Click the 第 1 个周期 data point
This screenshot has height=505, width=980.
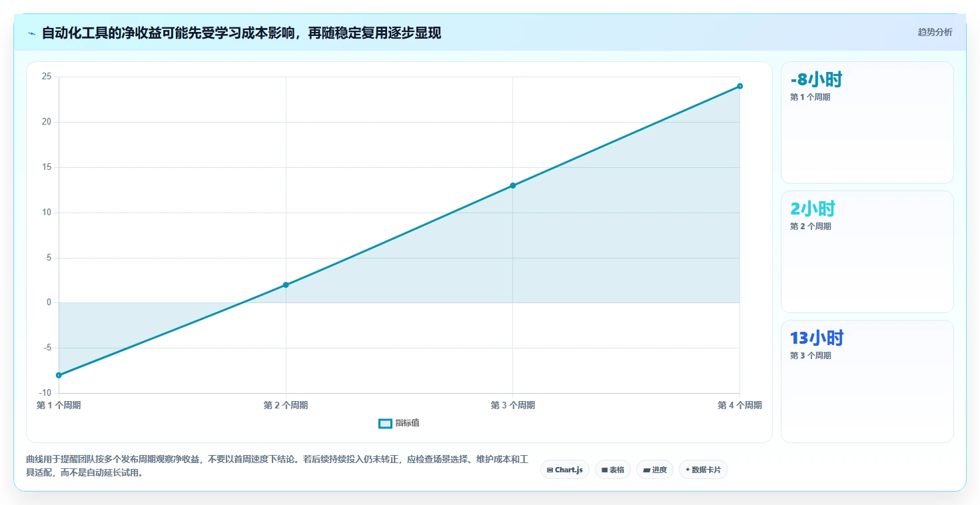[59, 375]
